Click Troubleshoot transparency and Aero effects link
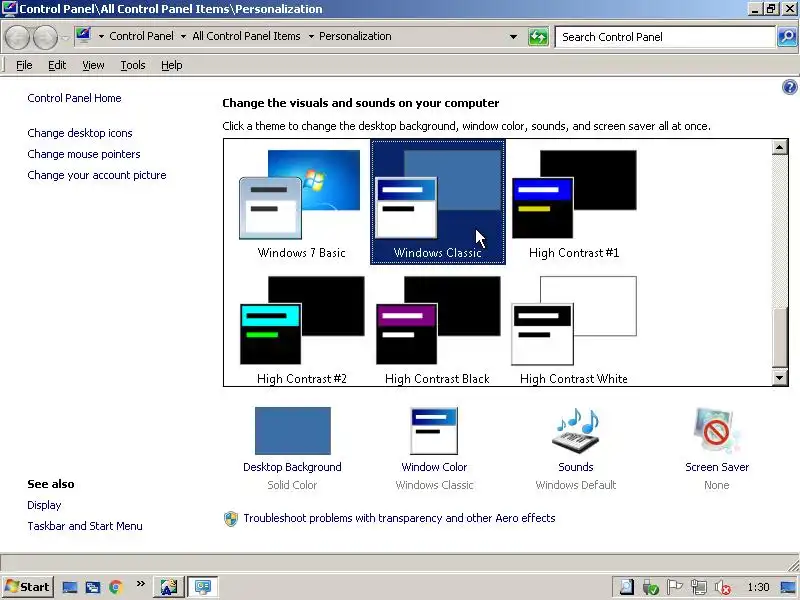The width and height of the screenshot is (800, 600). [399, 518]
